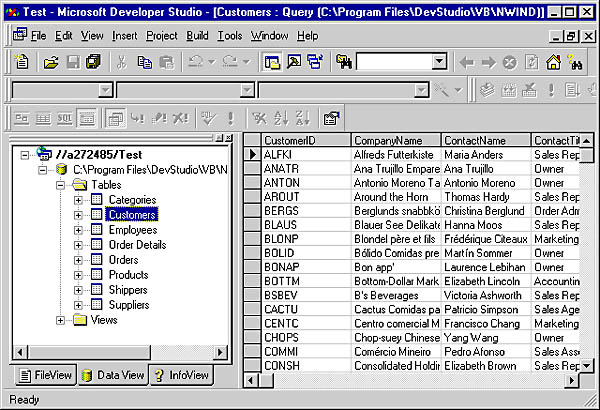Click the Save All icon
Viewport: 600px width, 410px height.
coord(92,62)
